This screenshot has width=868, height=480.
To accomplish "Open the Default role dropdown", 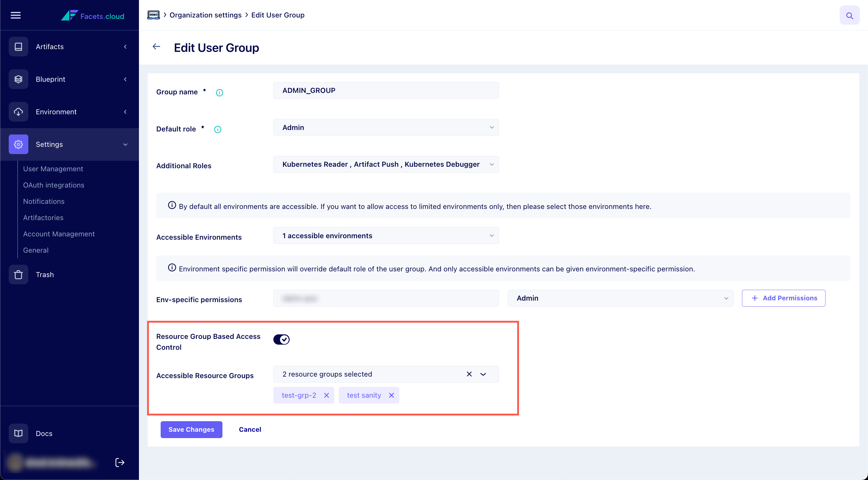I will click(386, 128).
